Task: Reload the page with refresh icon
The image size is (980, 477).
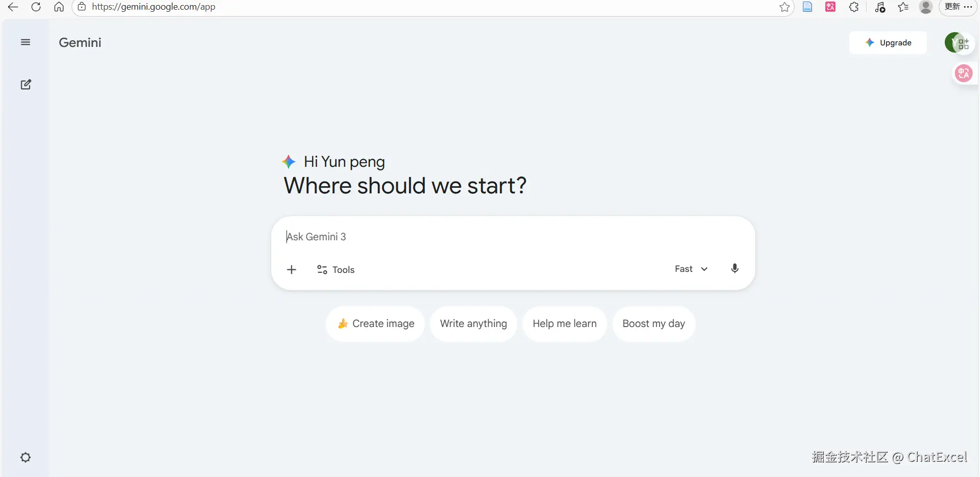Action: (x=36, y=7)
